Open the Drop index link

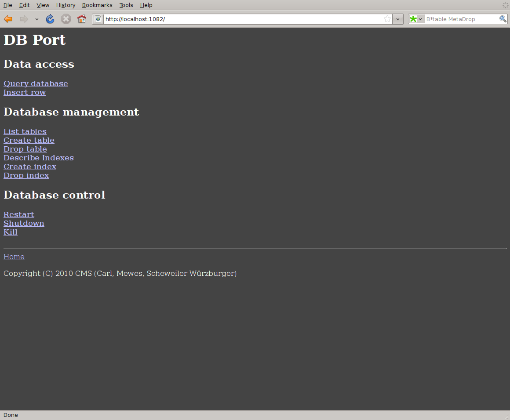(26, 175)
